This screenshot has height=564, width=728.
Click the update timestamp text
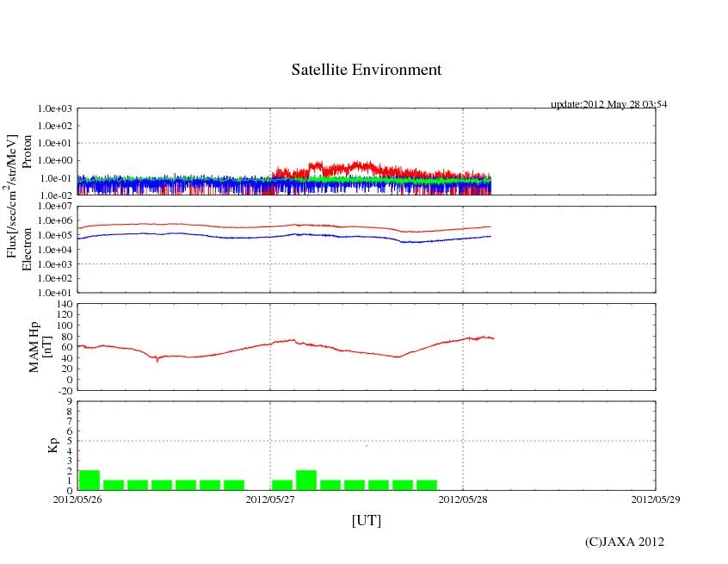pos(608,104)
